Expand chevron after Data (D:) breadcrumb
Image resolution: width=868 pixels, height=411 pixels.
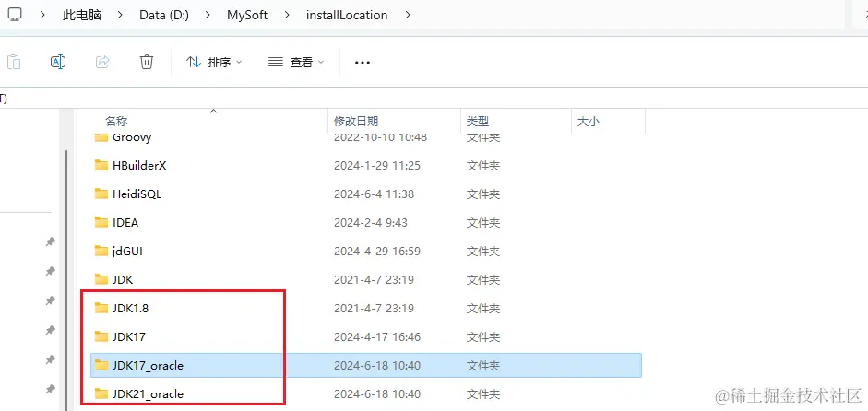[208, 15]
